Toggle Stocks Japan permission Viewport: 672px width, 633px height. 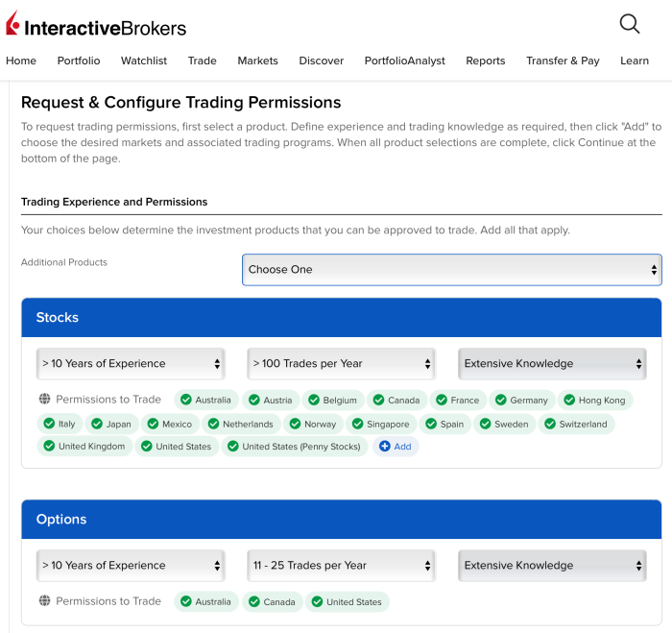(112, 425)
